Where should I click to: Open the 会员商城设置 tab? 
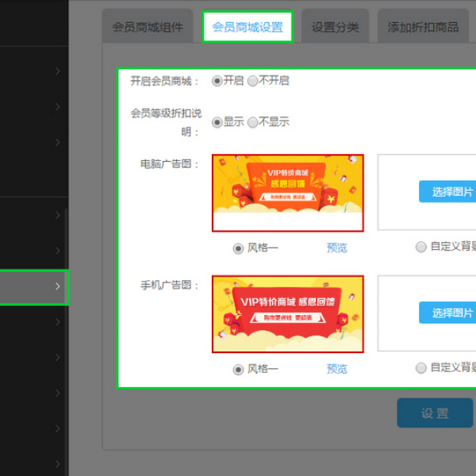247,27
